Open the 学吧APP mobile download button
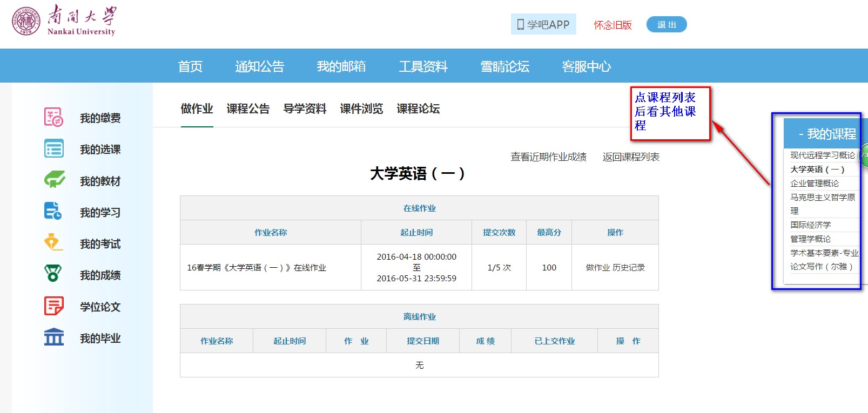Image resolution: width=868 pixels, height=413 pixels. coord(543,24)
